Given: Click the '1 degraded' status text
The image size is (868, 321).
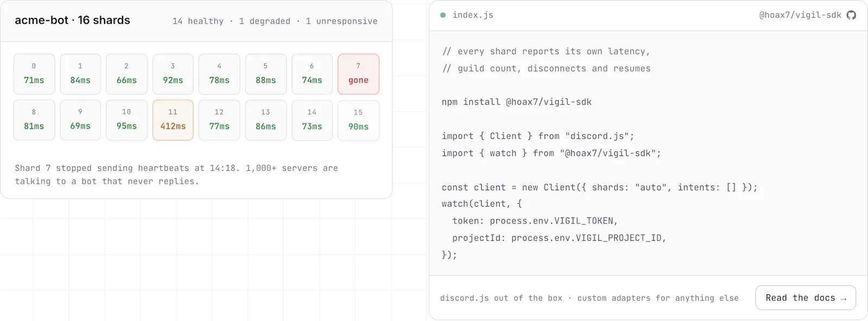Looking at the screenshot, I should pos(265,21).
